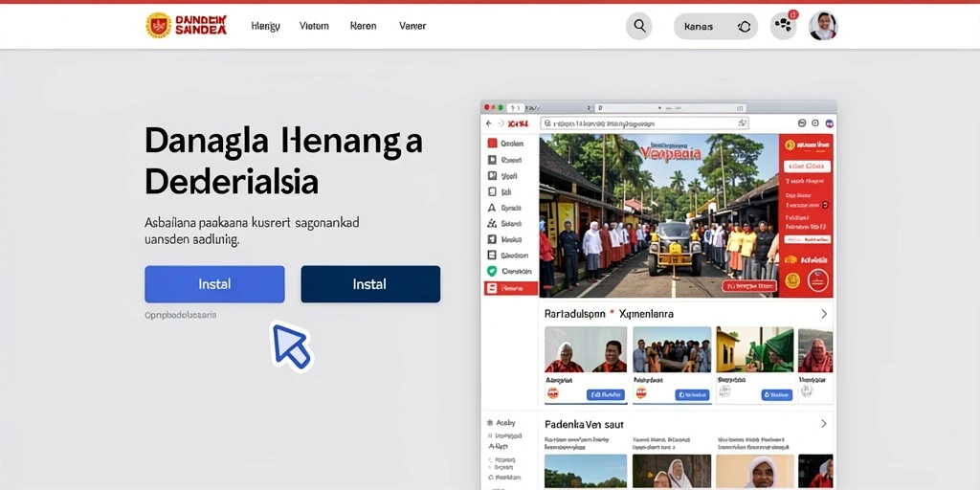Click back arrow in the inner browser window
The height and width of the screenshot is (490, 980).
coord(489,123)
